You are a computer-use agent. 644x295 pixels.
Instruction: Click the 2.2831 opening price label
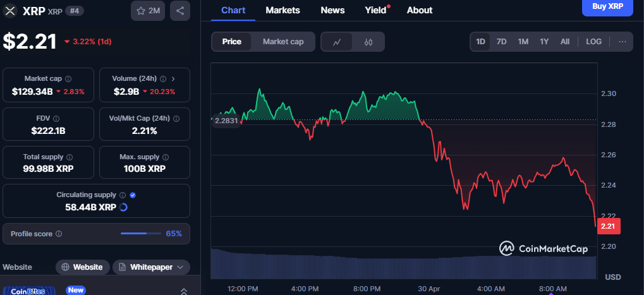[x=226, y=121]
